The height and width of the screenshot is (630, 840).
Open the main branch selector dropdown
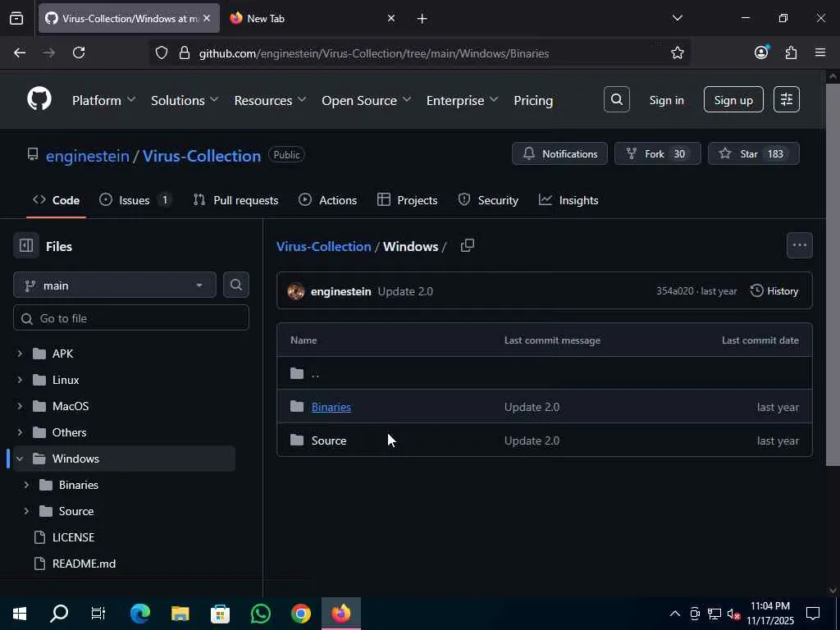click(115, 285)
